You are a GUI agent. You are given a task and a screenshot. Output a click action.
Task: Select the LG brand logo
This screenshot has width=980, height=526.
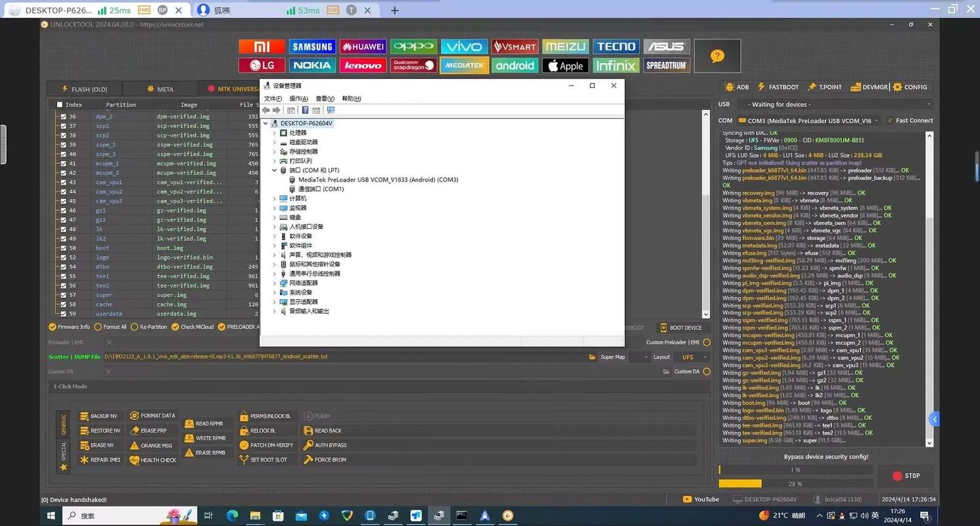click(262, 66)
